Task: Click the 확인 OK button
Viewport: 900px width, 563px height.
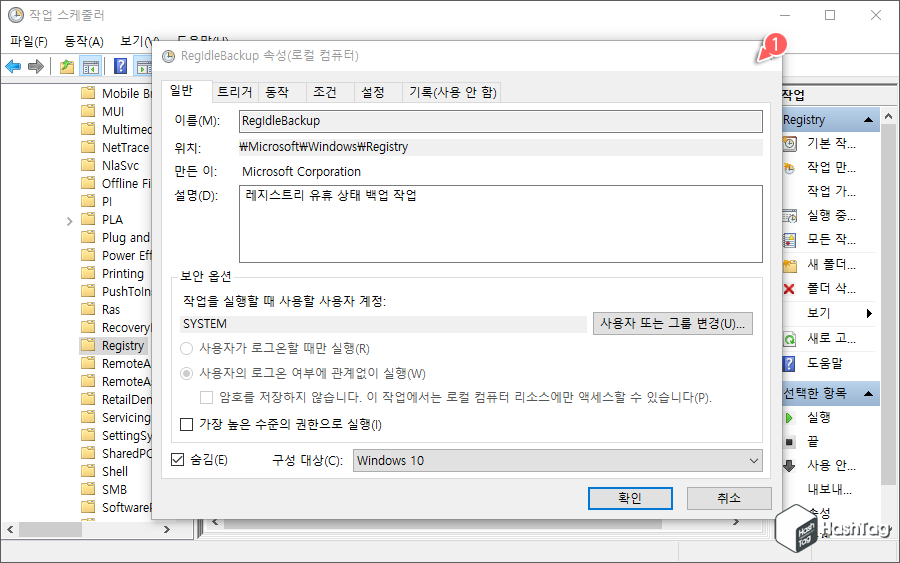Action: point(630,498)
